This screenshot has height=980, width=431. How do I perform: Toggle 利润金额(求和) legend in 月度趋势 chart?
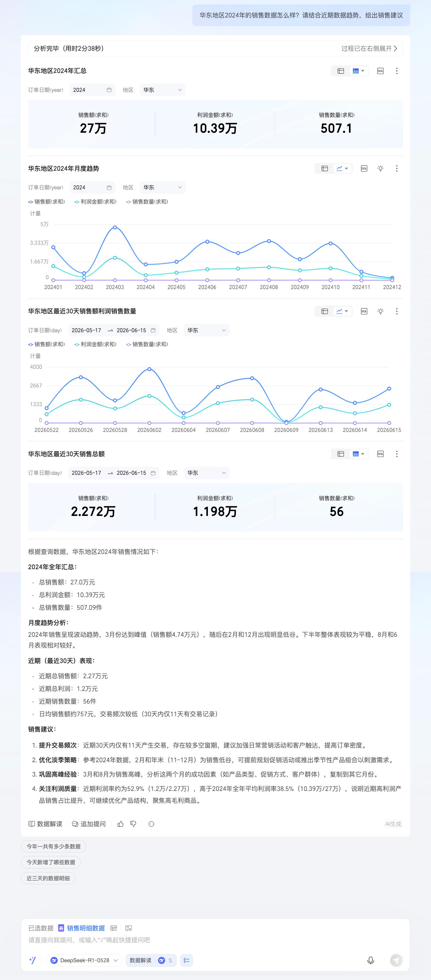pyautogui.click(x=95, y=202)
